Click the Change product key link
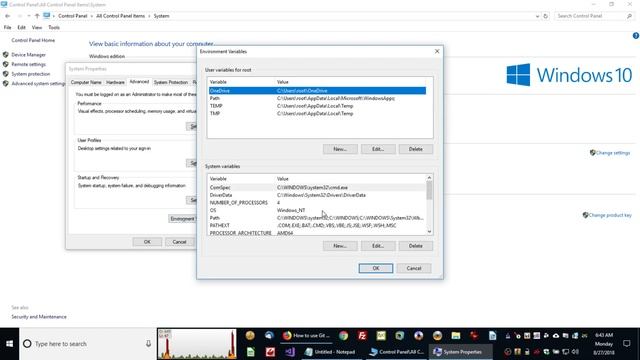 (610, 215)
